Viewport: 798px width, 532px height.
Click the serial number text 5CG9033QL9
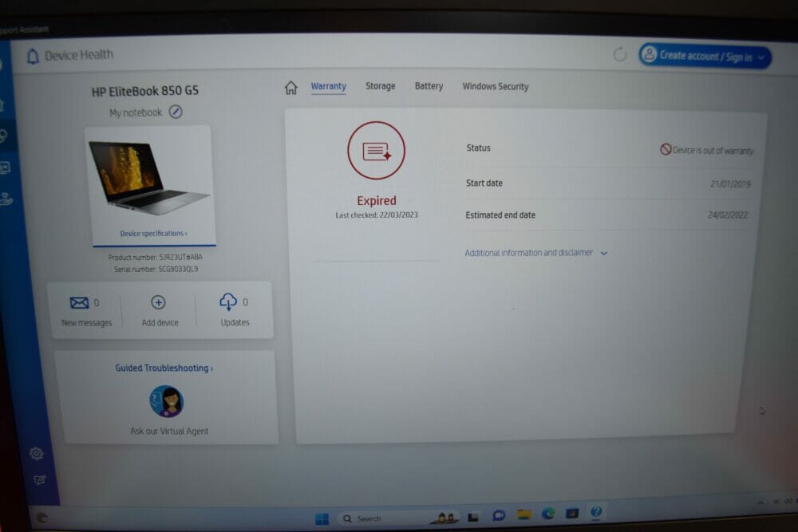[178, 269]
